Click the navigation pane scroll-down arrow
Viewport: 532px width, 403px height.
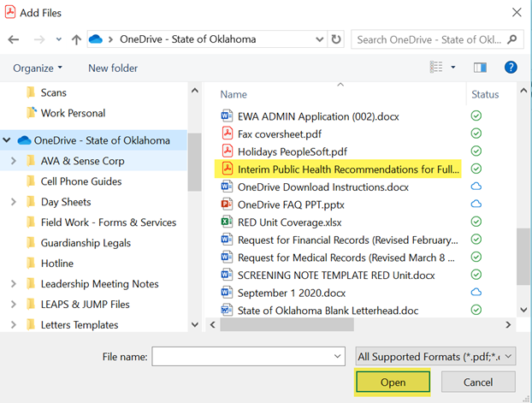(195, 324)
